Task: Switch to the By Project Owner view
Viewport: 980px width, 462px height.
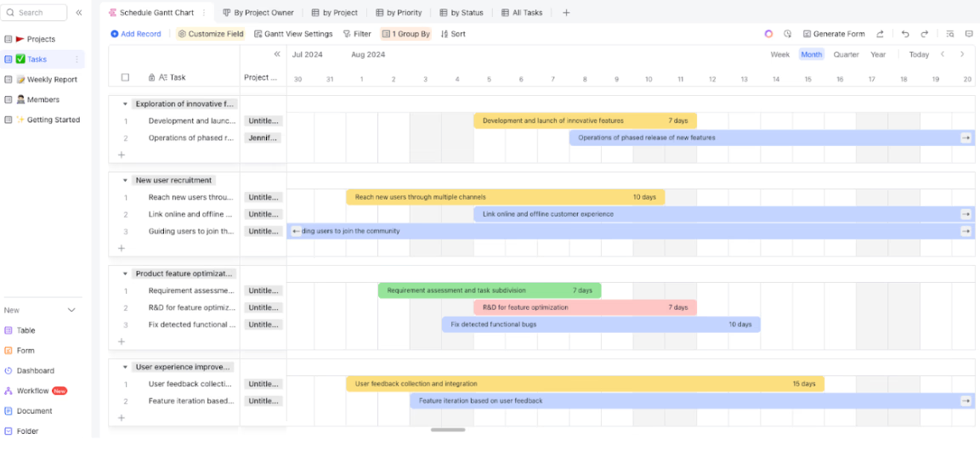Action: point(258,13)
